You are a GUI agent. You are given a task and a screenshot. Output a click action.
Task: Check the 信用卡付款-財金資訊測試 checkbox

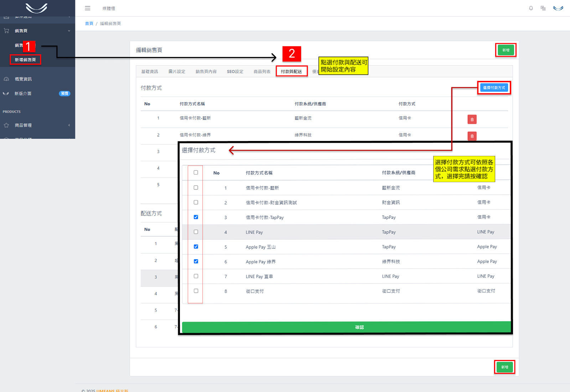[x=196, y=202]
